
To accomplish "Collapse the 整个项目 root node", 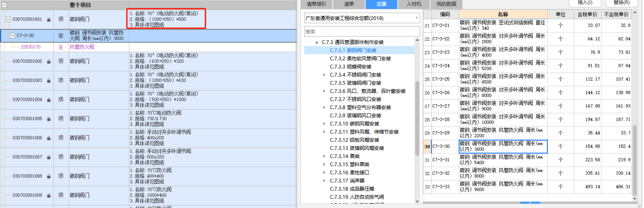I will coord(4,5).
